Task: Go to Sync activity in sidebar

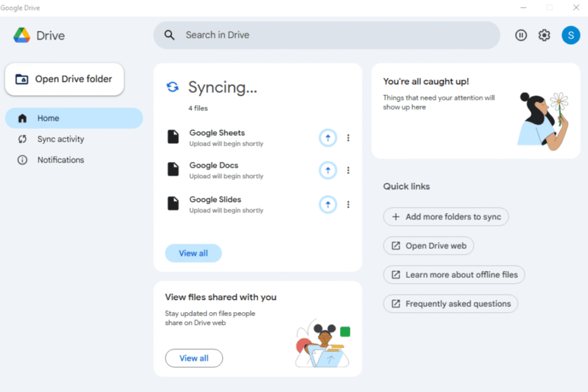Action: (60, 139)
